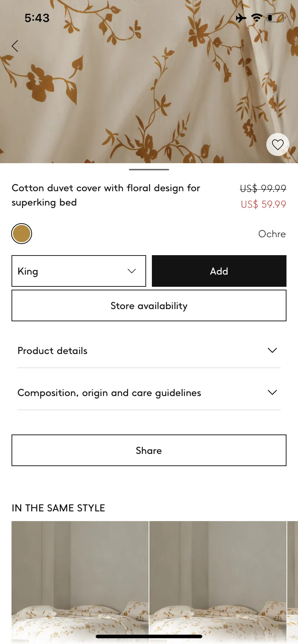Tap the battery indicator icon
298x644 pixels.
point(276,18)
